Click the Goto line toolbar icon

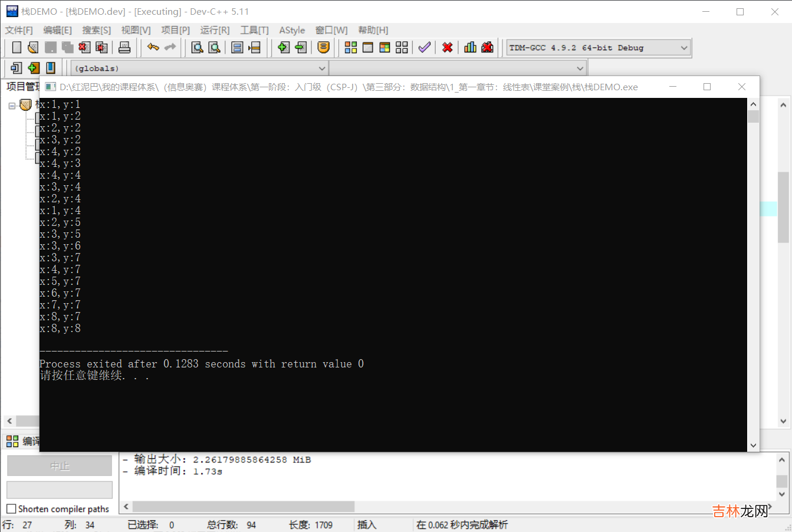254,47
